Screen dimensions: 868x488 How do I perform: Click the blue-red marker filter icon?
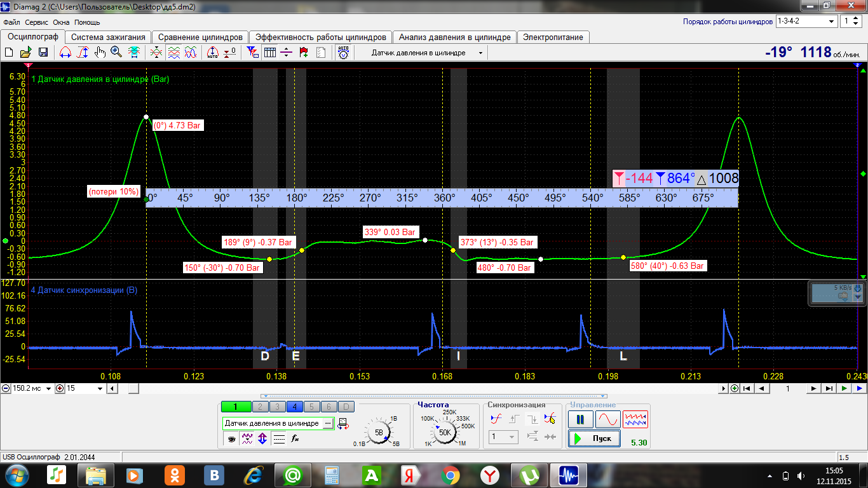point(252,53)
